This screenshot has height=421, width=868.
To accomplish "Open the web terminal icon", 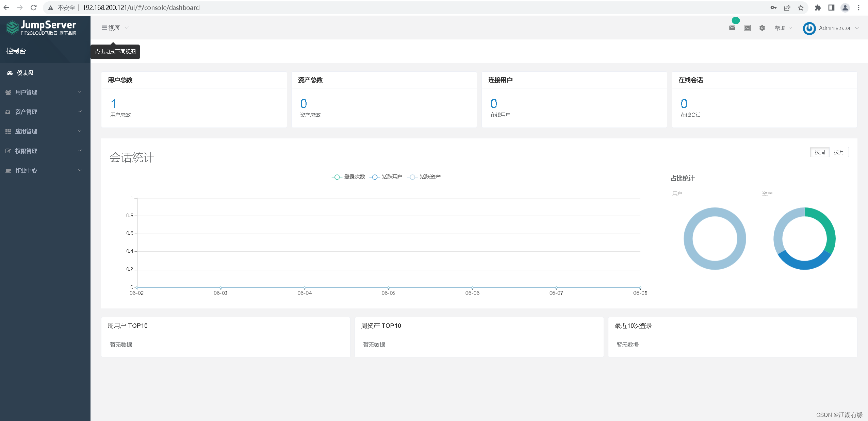I will (747, 28).
